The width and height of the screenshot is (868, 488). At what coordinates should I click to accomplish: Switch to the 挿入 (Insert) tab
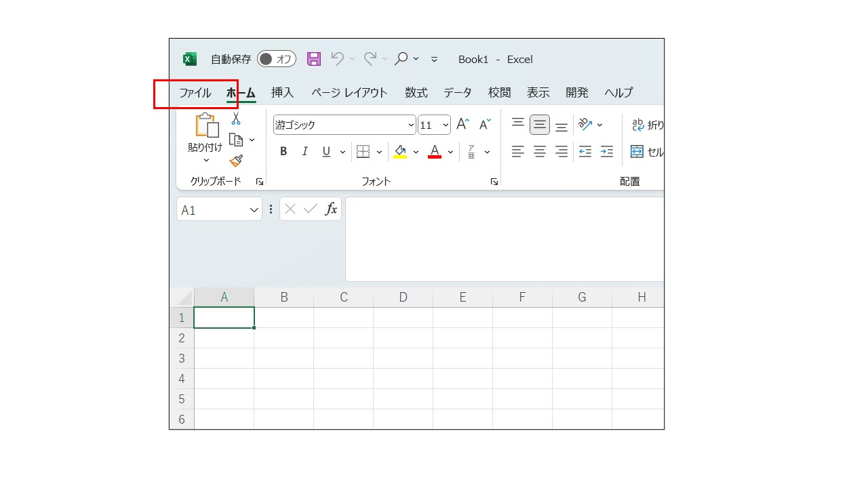click(282, 93)
